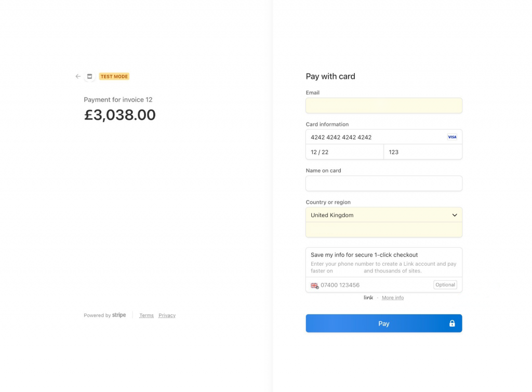
Task: Click the Name on card field
Action: (x=383, y=183)
